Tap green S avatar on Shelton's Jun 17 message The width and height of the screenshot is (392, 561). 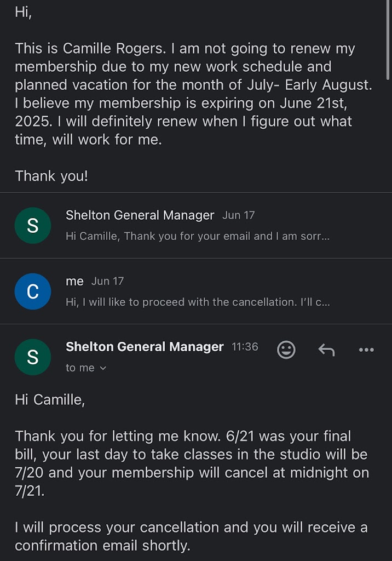(x=33, y=225)
